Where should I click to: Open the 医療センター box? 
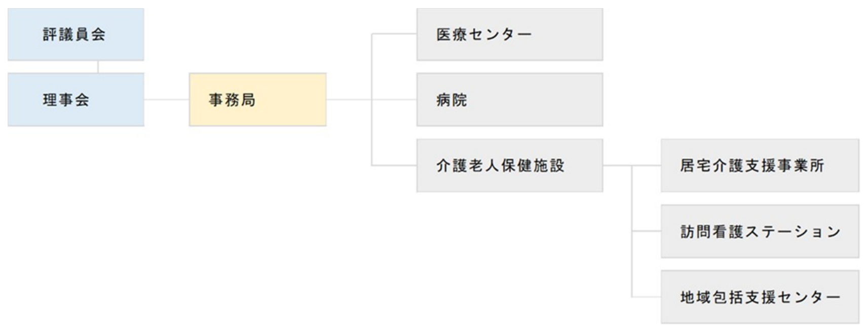(509, 34)
